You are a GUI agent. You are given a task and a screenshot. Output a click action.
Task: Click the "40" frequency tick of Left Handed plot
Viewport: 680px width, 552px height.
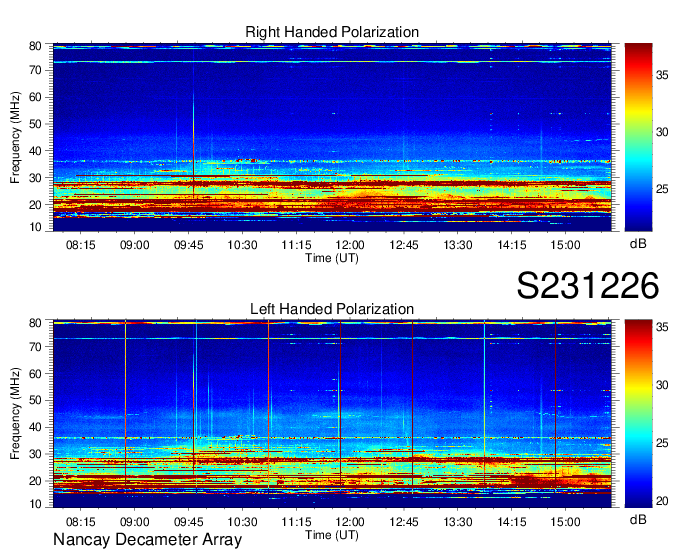pyautogui.click(x=36, y=428)
